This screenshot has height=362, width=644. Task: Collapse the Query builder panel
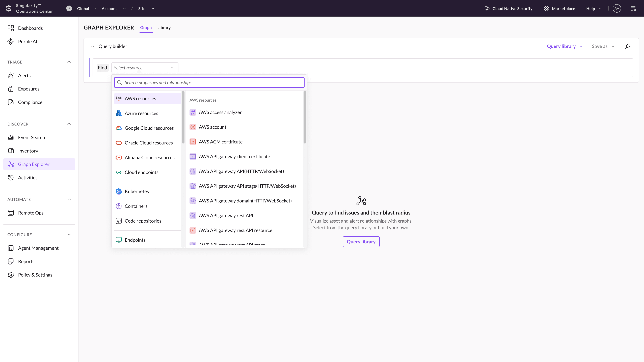tap(93, 46)
